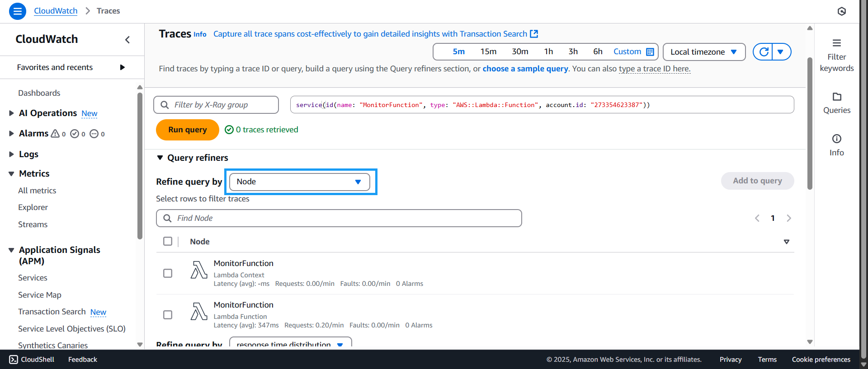The width and height of the screenshot is (868, 369).
Task: Click the top-right hexagon settings icon
Action: [x=841, y=11]
